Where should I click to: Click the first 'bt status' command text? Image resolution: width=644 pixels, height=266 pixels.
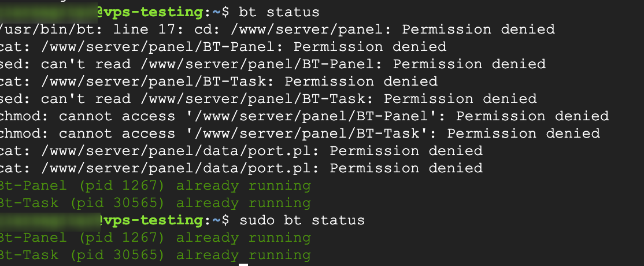tap(279, 12)
